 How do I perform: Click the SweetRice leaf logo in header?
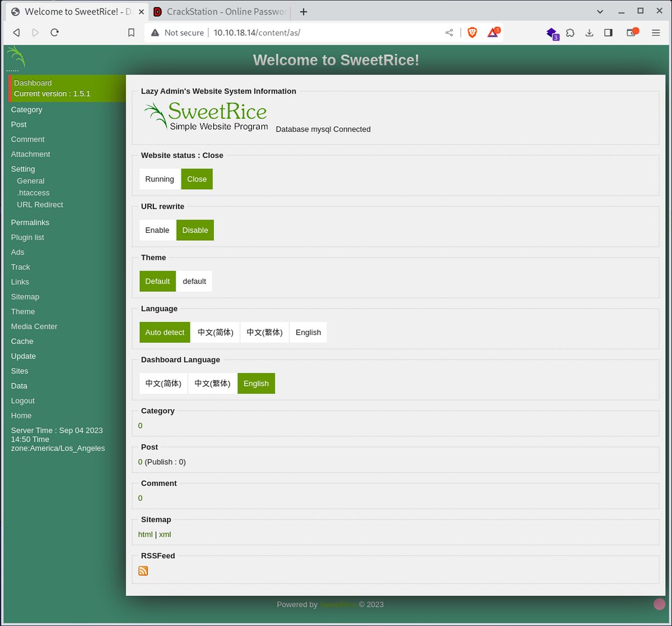[16, 58]
